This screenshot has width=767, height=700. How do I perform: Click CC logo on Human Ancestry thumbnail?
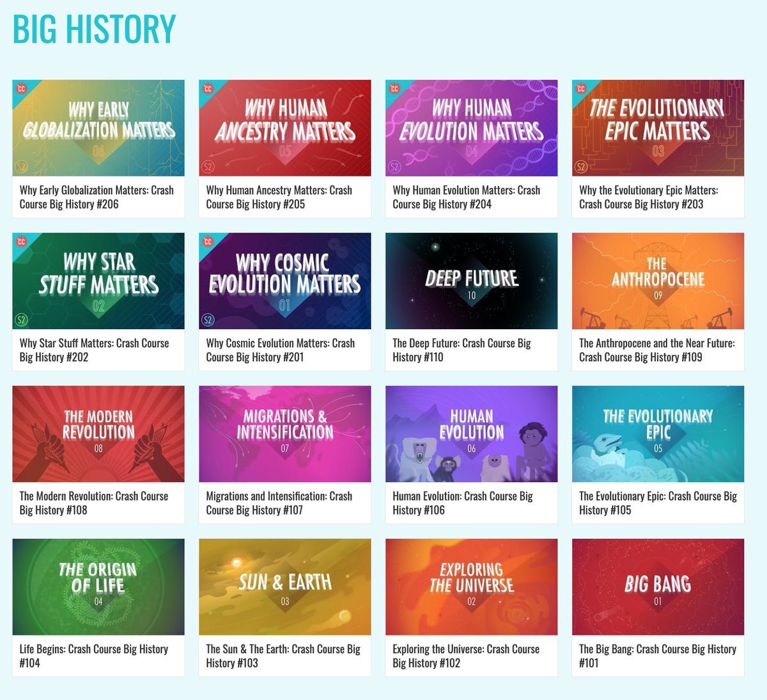tap(207, 88)
